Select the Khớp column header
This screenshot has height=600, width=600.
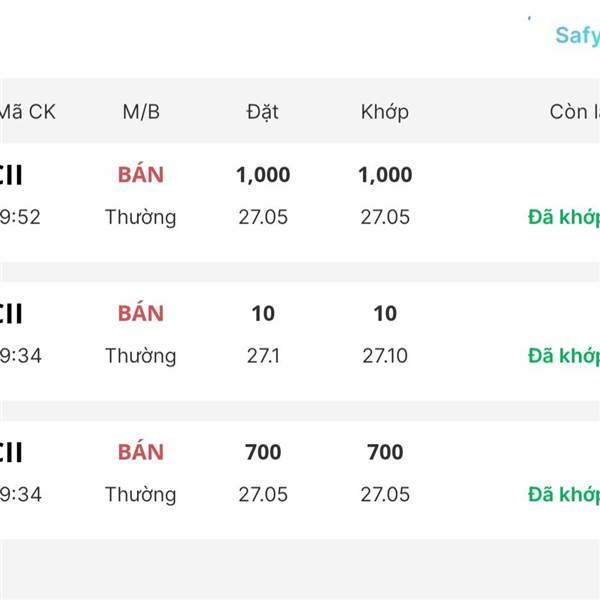[x=385, y=112]
